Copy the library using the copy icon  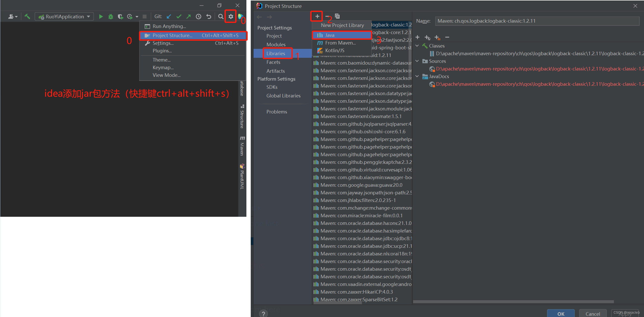[x=337, y=16]
